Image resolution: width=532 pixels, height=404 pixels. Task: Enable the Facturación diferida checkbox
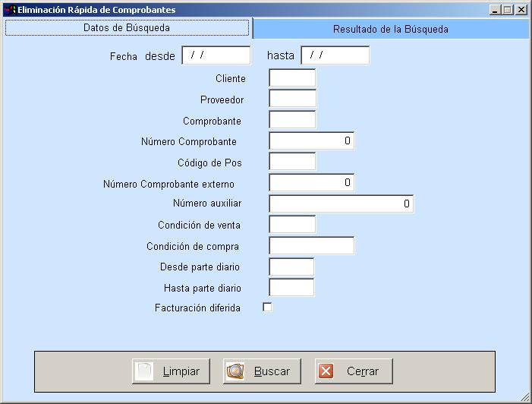pos(267,308)
